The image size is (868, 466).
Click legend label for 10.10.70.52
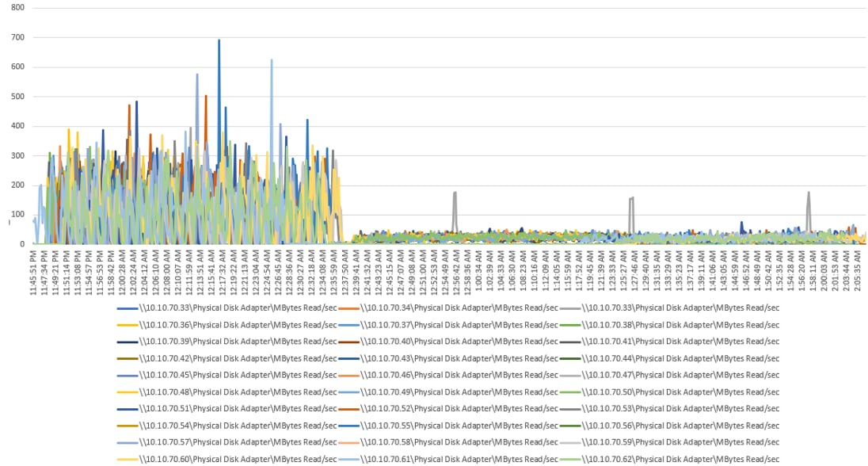tap(459, 409)
